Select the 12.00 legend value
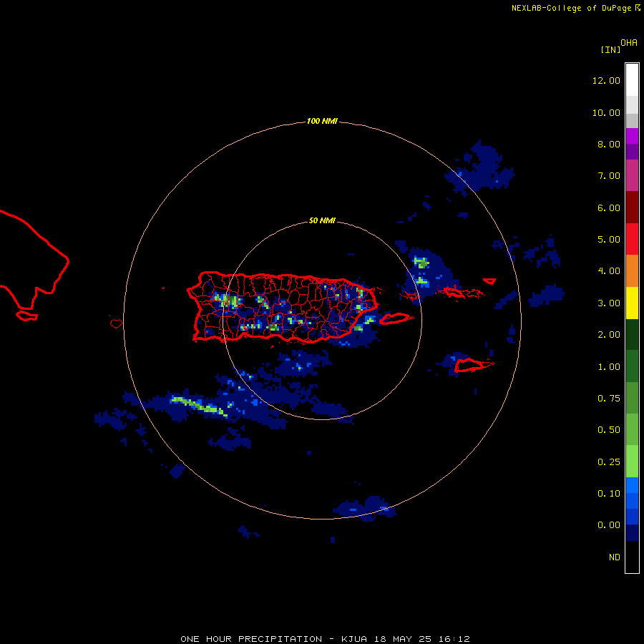The height and width of the screenshot is (644, 644). pos(606,80)
